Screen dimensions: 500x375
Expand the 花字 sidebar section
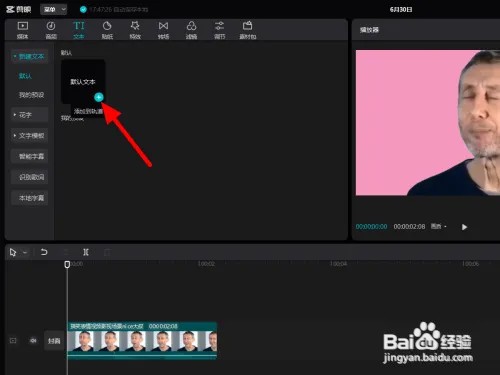[29, 115]
